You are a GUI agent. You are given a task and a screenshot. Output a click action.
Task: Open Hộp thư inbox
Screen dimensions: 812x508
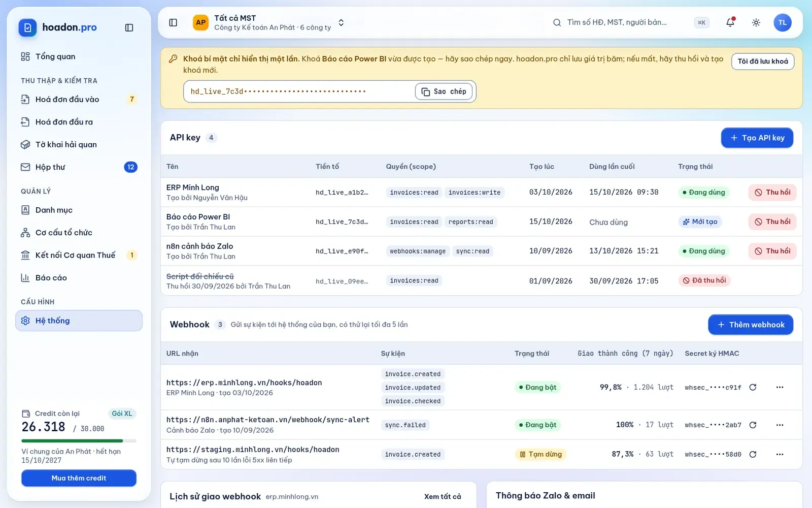point(79,167)
